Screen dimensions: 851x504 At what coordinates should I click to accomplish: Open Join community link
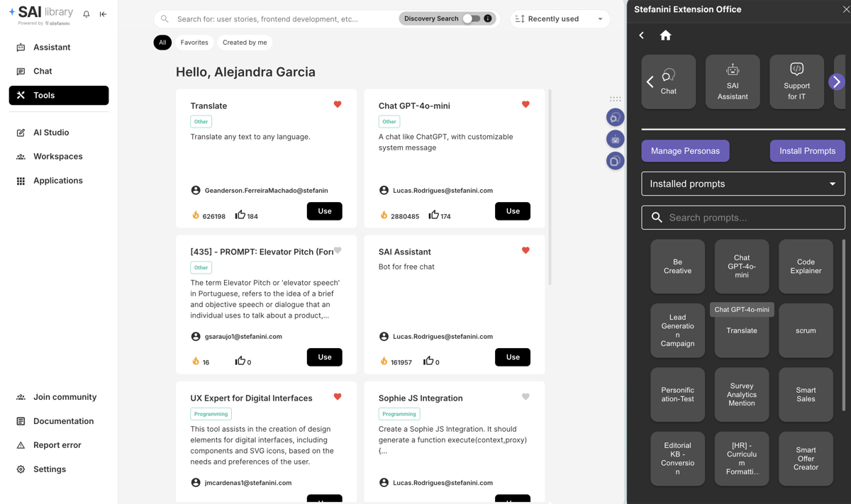[x=59, y=397]
